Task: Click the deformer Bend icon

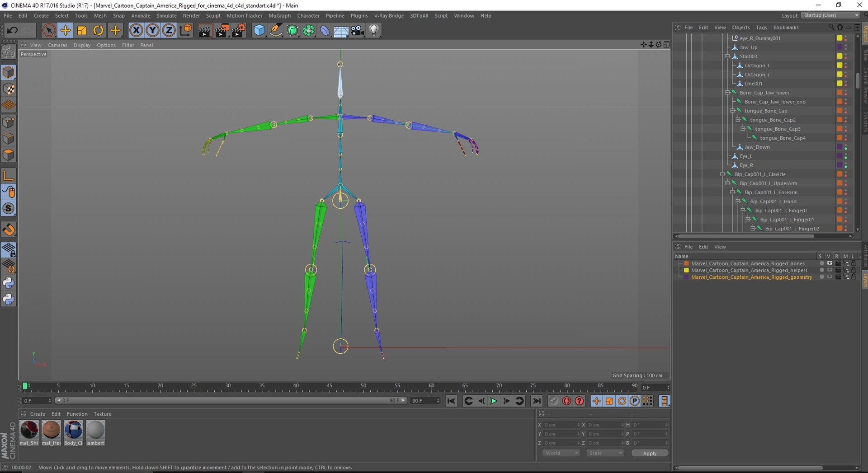Action: pyautogui.click(x=325, y=30)
